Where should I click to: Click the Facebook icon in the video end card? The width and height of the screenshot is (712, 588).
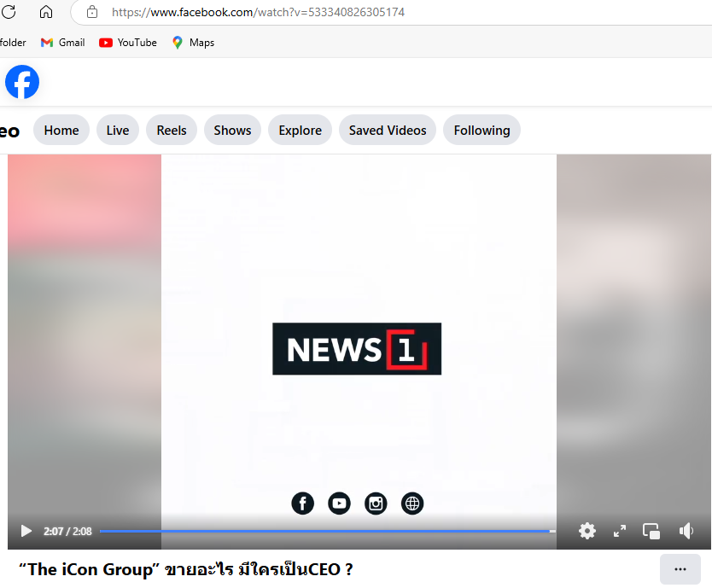pyautogui.click(x=303, y=504)
